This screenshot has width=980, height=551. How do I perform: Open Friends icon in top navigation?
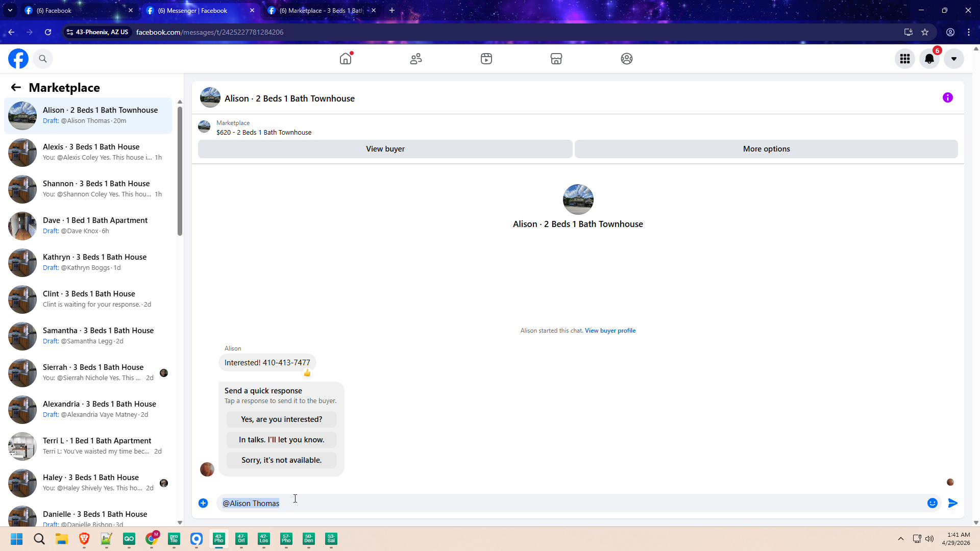416,59
